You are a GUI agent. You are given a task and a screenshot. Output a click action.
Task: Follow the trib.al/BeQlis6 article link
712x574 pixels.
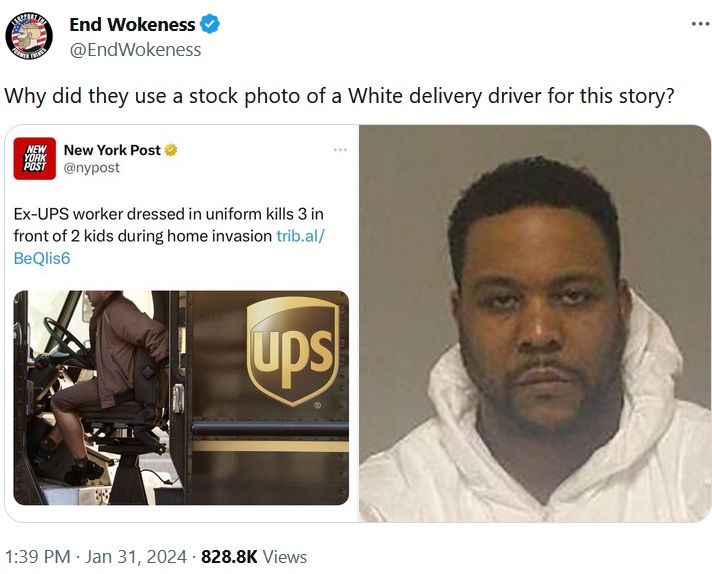pos(169,247)
